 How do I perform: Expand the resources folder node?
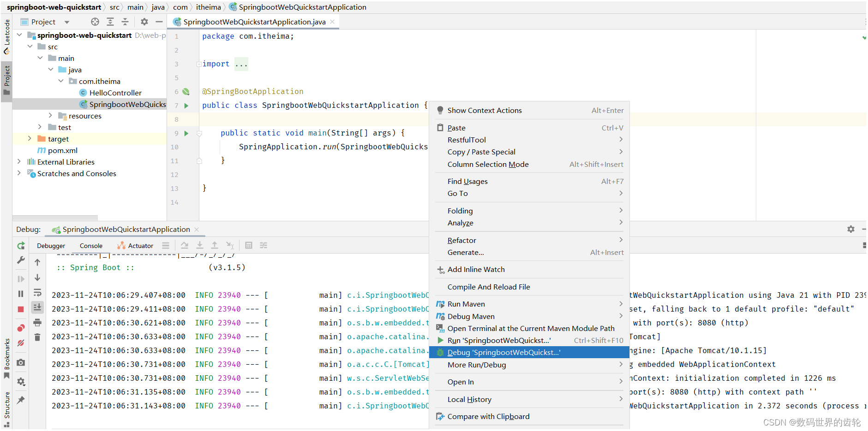click(x=51, y=115)
